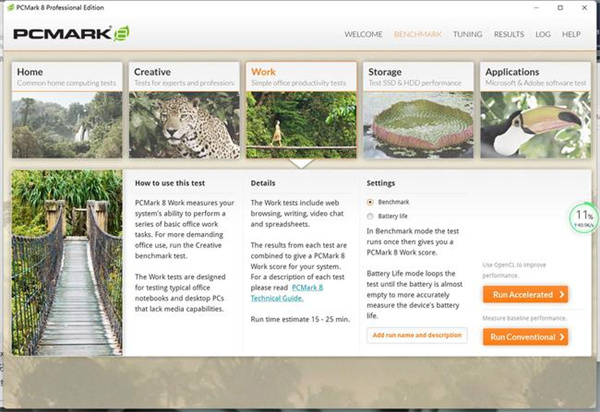600x412 pixels.
Task: Click the PCMark 8 title bar leaf icon
Action: pos(11,7)
